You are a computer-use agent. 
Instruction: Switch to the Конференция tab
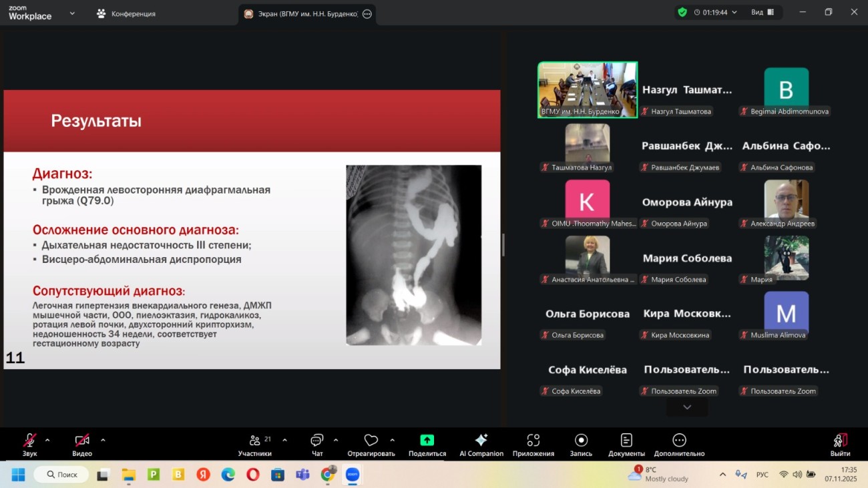126,13
